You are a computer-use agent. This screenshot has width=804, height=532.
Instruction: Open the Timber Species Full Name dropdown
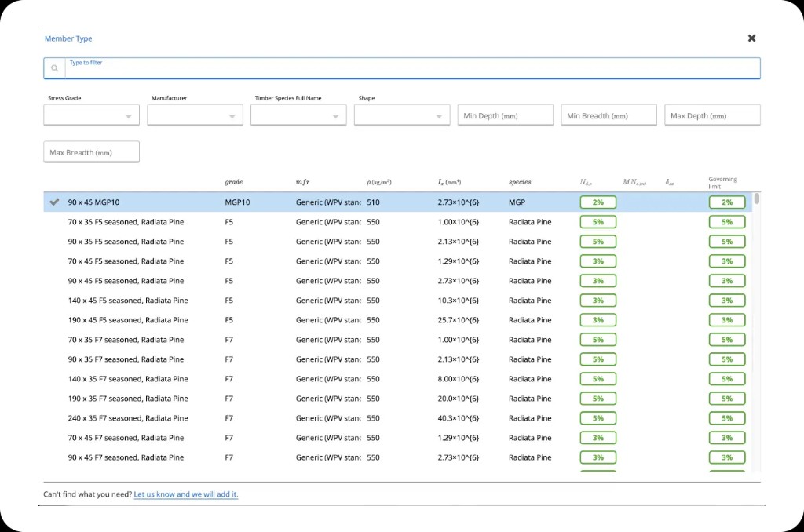click(x=298, y=115)
